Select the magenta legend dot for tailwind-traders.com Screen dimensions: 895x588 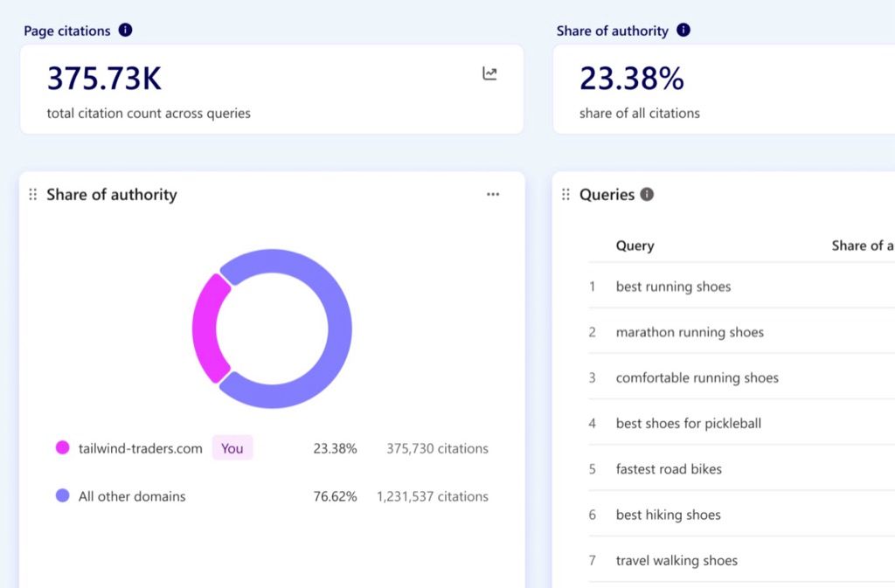(63, 447)
